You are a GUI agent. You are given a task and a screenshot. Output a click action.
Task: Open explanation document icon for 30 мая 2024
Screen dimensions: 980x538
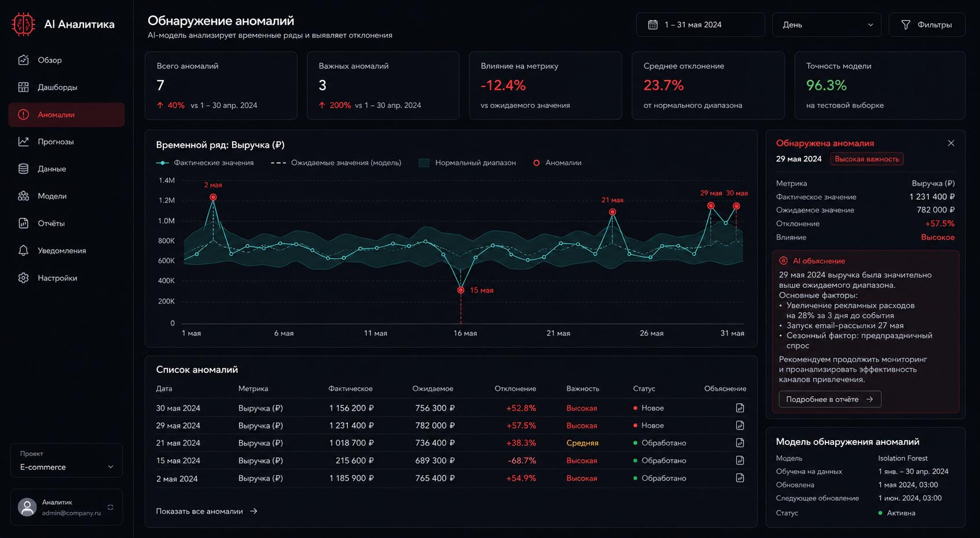pyautogui.click(x=740, y=408)
